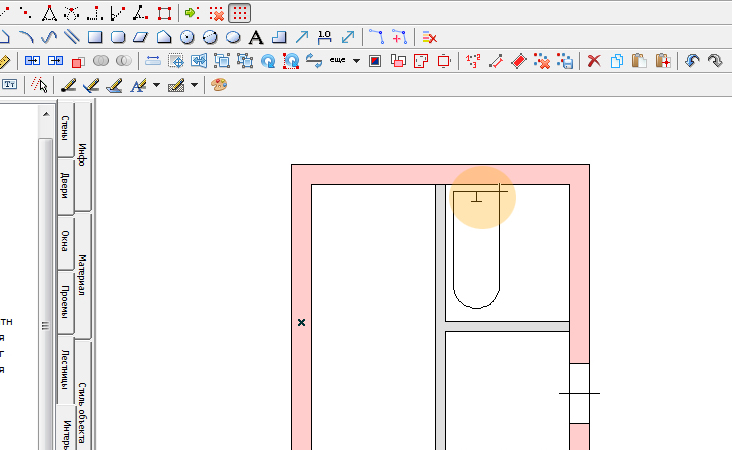Viewport: 732px width, 450px height.
Task: Click the copy documents icon
Action: point(617,61)
